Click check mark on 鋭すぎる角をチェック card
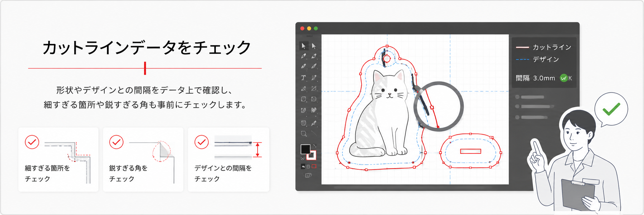 click(117, 142)
